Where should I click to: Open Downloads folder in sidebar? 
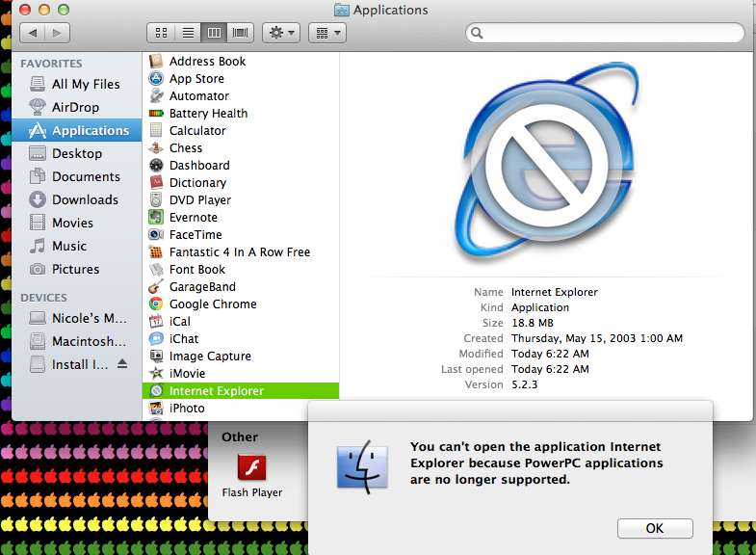(x=85, y=199)
